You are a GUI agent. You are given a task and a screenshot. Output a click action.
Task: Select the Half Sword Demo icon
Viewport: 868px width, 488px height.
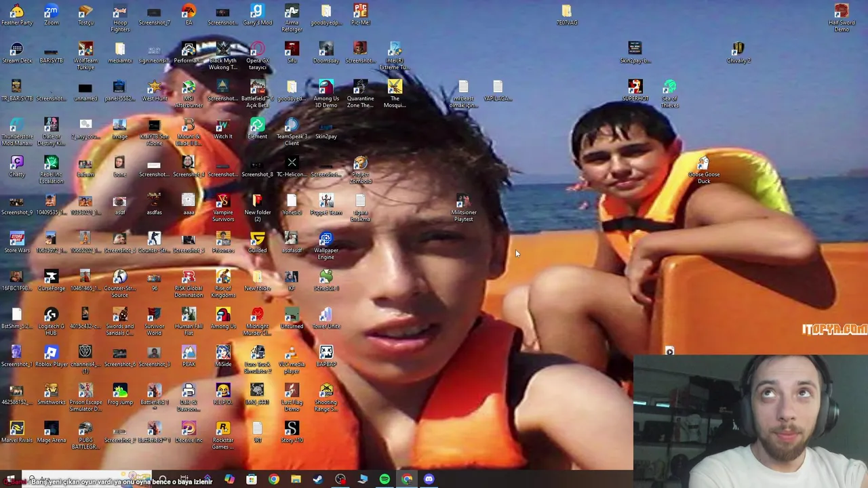842,18
